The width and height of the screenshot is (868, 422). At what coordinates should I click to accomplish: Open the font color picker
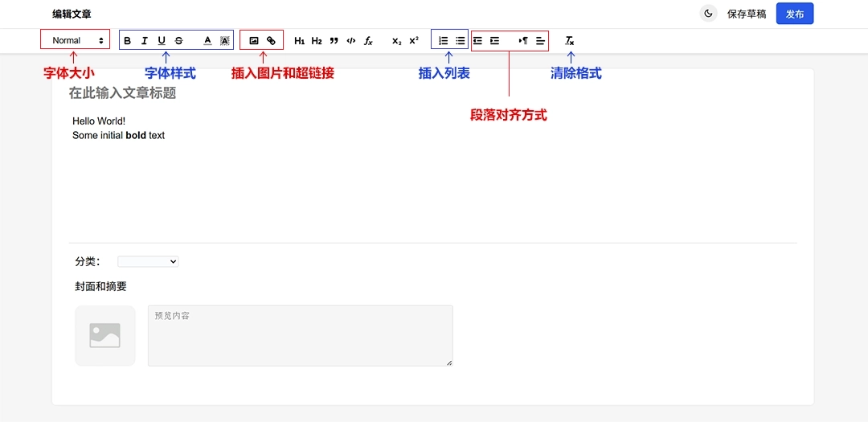(207, 40)
